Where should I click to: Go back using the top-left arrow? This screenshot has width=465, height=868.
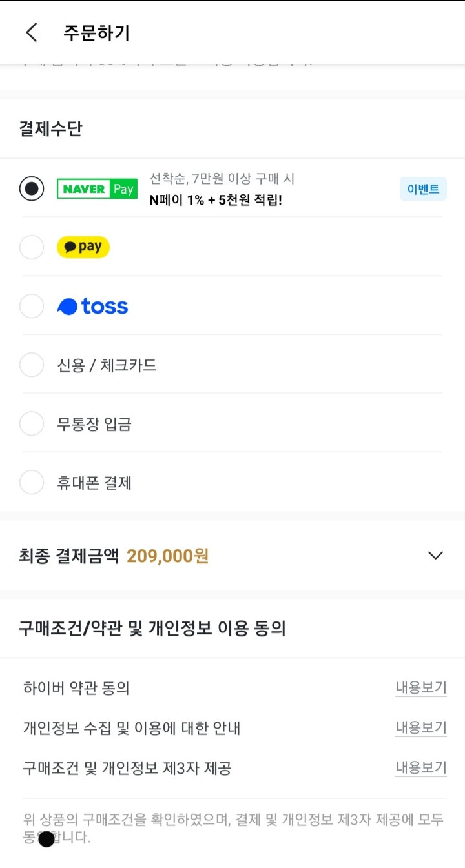(x=32, y=33)
